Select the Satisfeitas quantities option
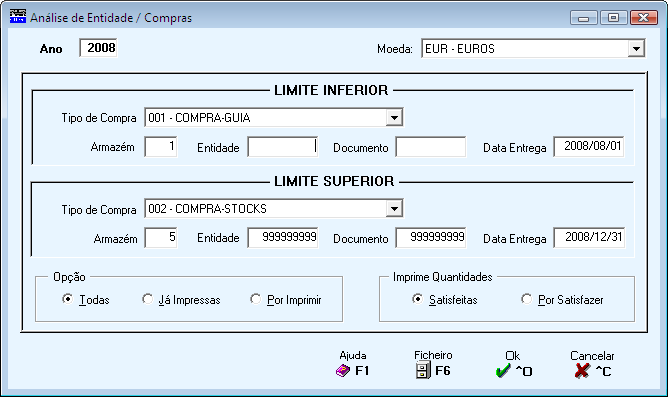668x397 pixels. tap(418, 299)
